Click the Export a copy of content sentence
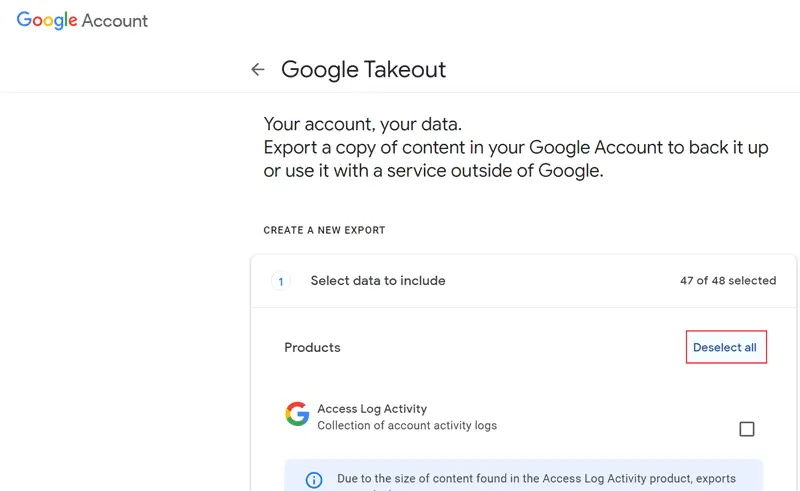800x491 pixels. point(516,148)
